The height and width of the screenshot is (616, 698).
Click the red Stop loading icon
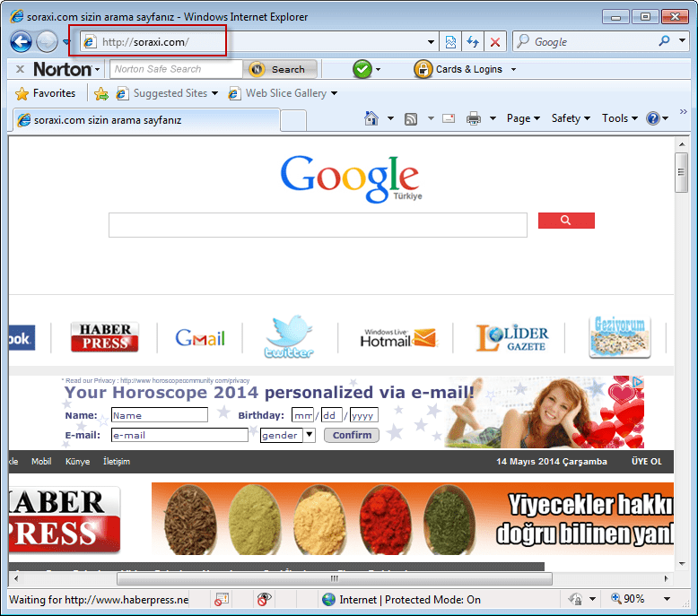pyautogui.click(x=495, y=42)
